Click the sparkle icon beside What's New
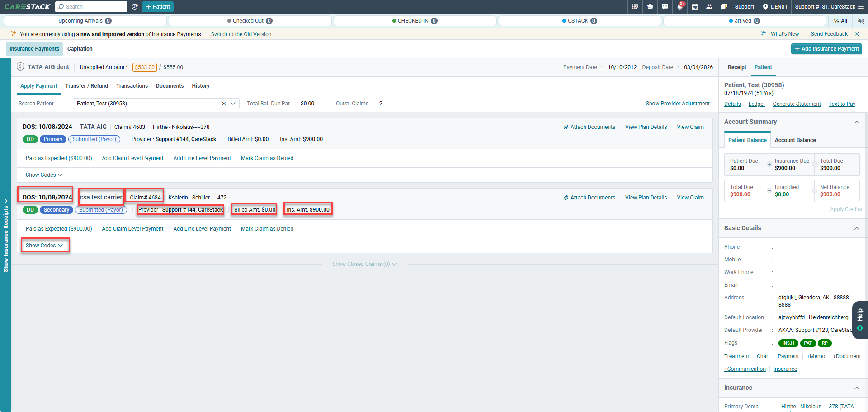The image size is (868, 412). click(x=763, y=33)
